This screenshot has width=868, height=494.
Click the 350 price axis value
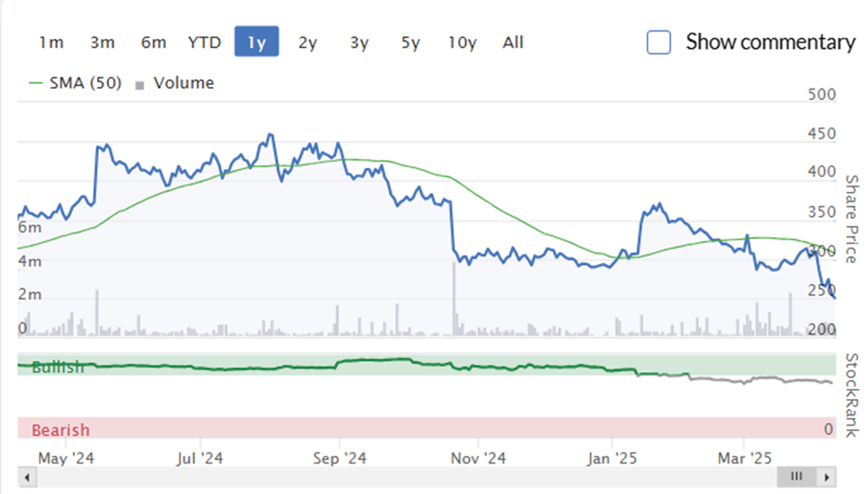[822, 212]
